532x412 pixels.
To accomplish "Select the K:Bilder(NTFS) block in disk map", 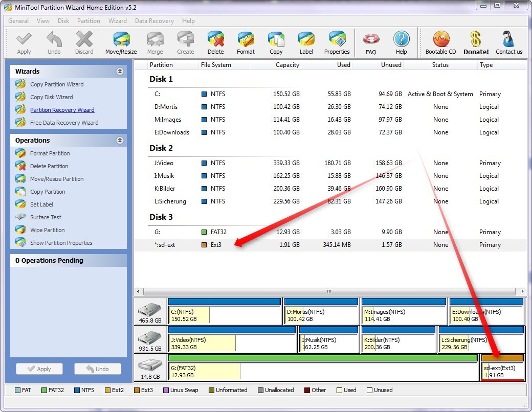I will (x=398, y=339).
